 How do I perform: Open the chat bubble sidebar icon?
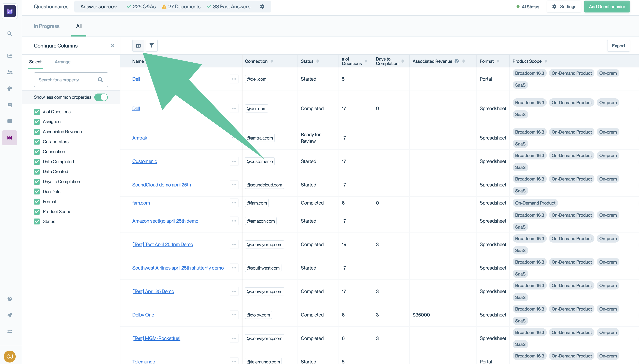tap(10, 121)
